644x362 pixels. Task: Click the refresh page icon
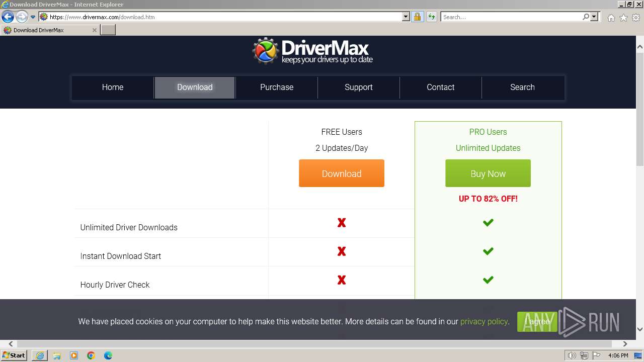[431, 17]
